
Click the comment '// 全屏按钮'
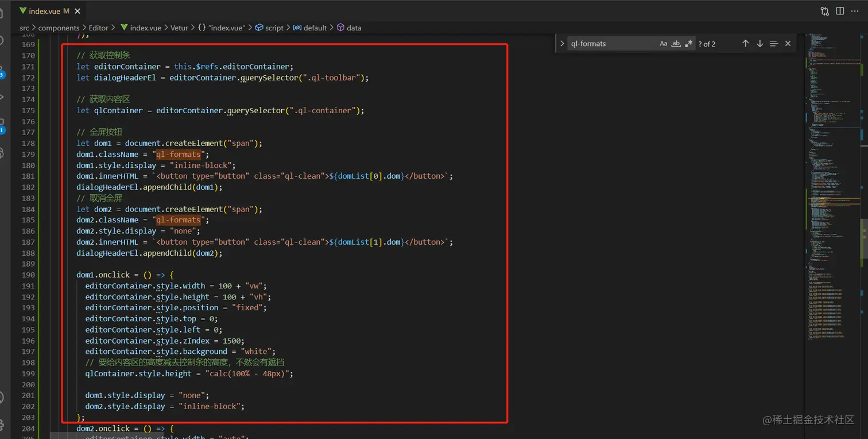(99, 132)
